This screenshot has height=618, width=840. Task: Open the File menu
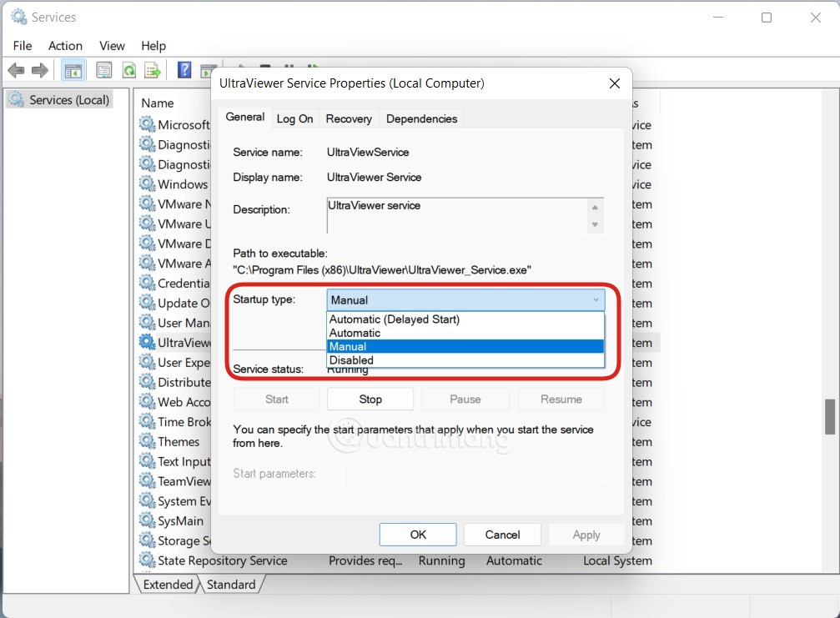(x=23, y=46)
